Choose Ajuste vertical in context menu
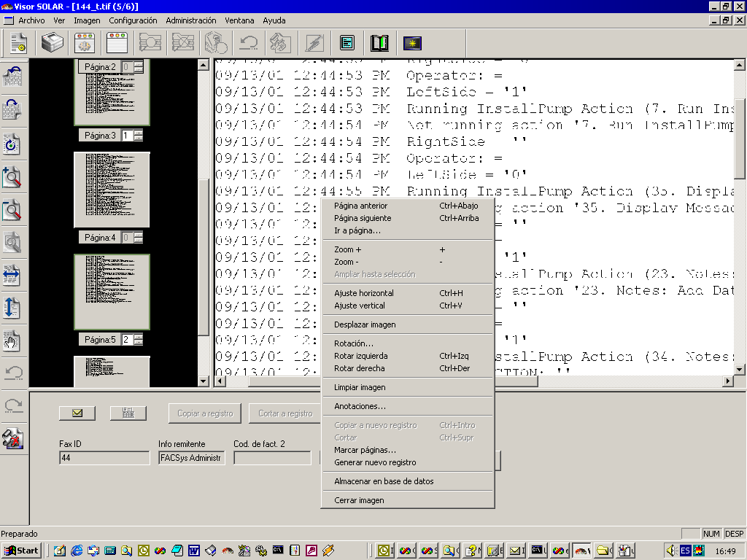747x560 pixels. point(408,306)
